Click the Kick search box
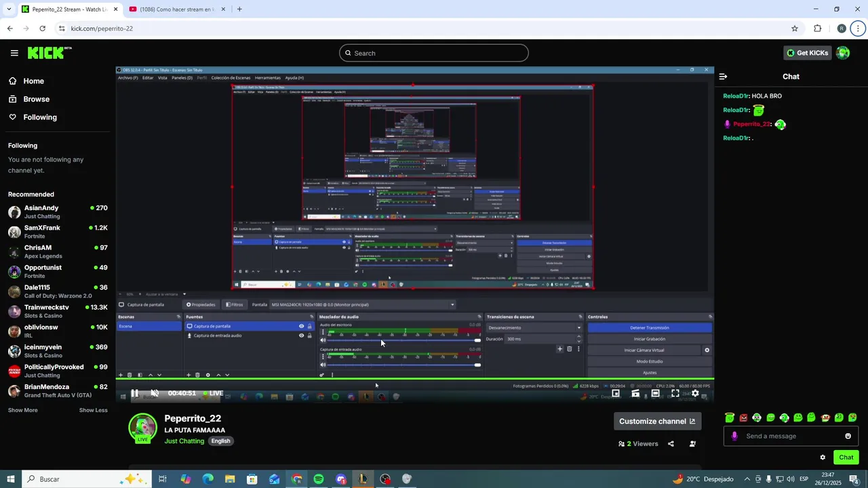Viewport: 868px width, 488px height. point(434,53)
